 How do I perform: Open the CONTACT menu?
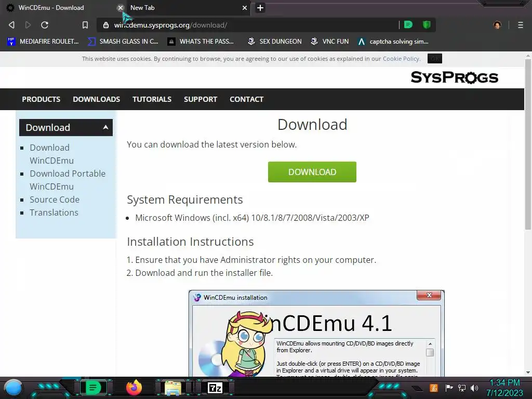coord(247,99)
